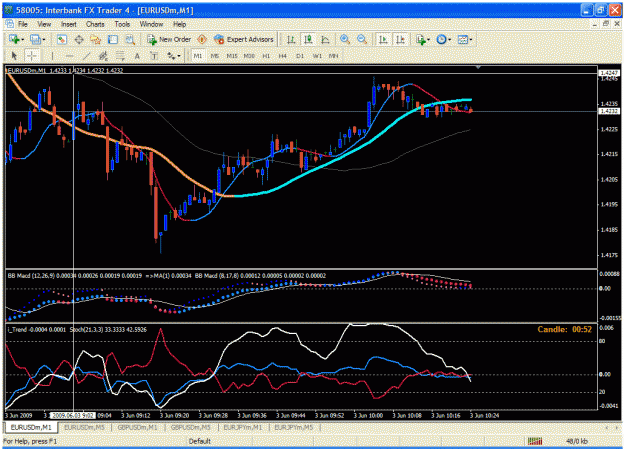
Task: Switch chart to W1 timeframe
Action: click(317, 56)
